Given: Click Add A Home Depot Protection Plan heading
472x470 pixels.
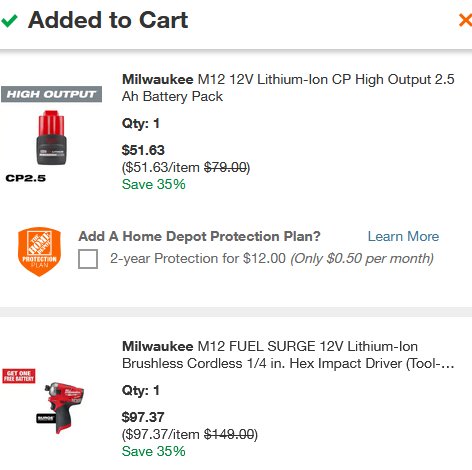Looking at the screenshot, I should click(199, 236).
